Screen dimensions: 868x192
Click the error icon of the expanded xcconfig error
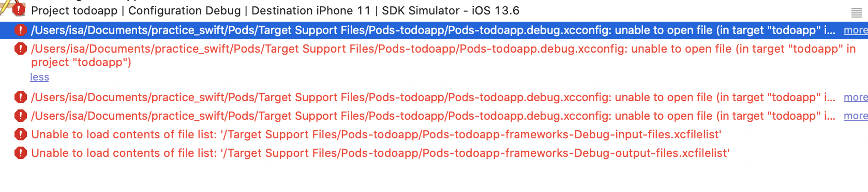(20, 49)
